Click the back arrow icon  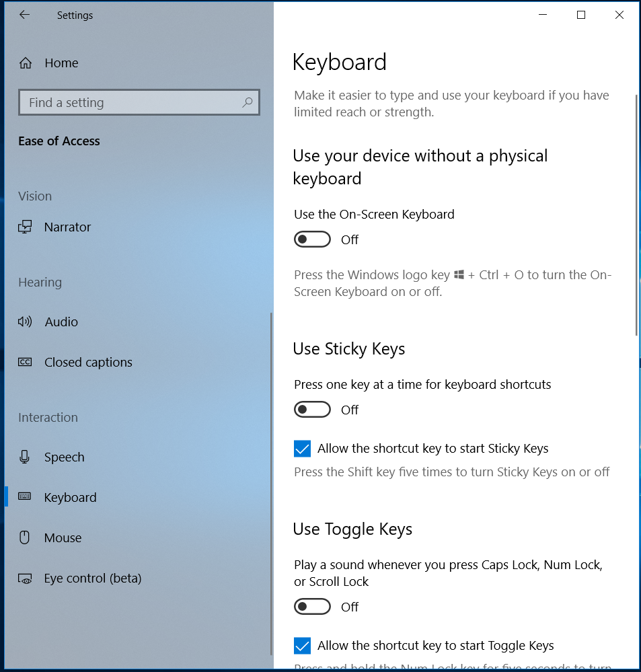(25, 15)
